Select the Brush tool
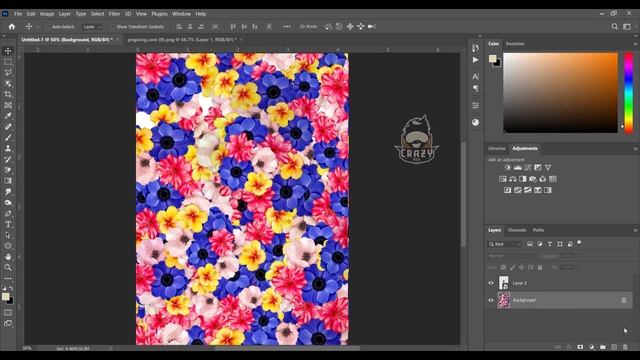 tap(8, 138)
